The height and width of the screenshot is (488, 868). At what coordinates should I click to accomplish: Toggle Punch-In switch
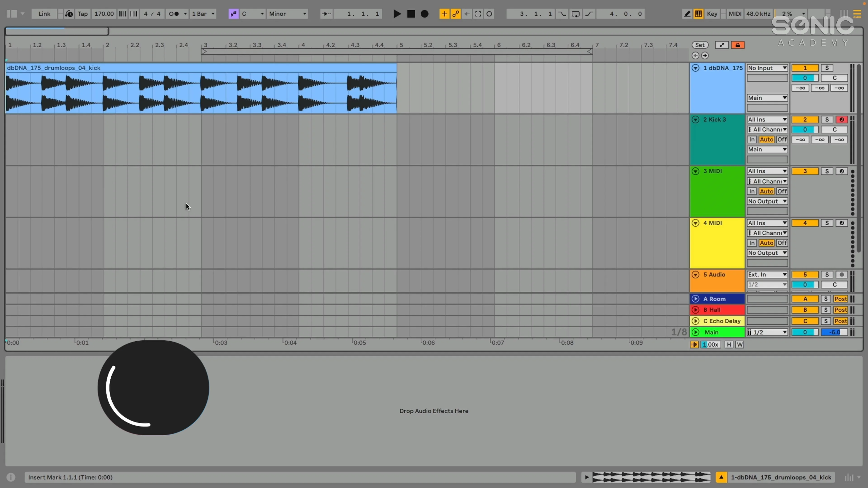[x=562, y=14]
